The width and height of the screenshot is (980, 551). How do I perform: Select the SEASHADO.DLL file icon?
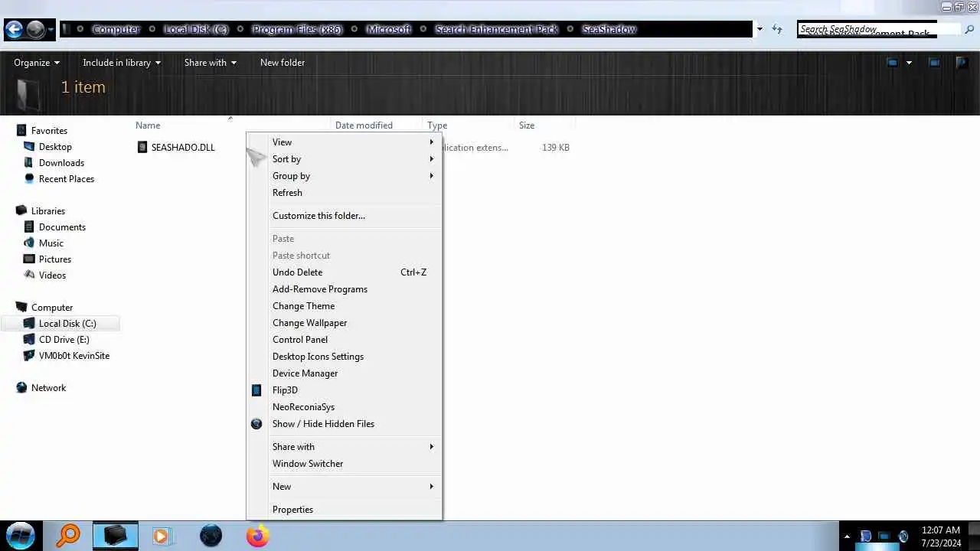(x=142, y=147)
